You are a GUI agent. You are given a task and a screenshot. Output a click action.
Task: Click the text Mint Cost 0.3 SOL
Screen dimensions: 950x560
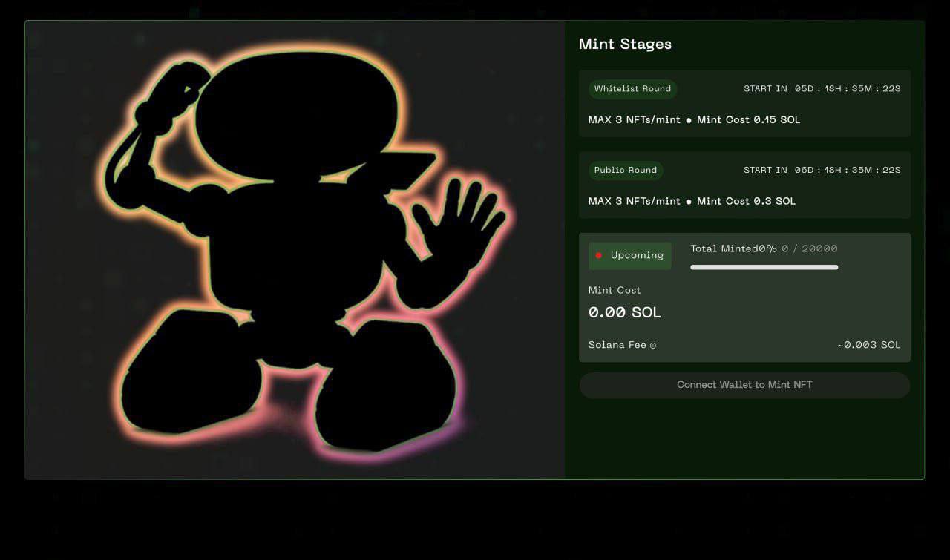(746, 202)
